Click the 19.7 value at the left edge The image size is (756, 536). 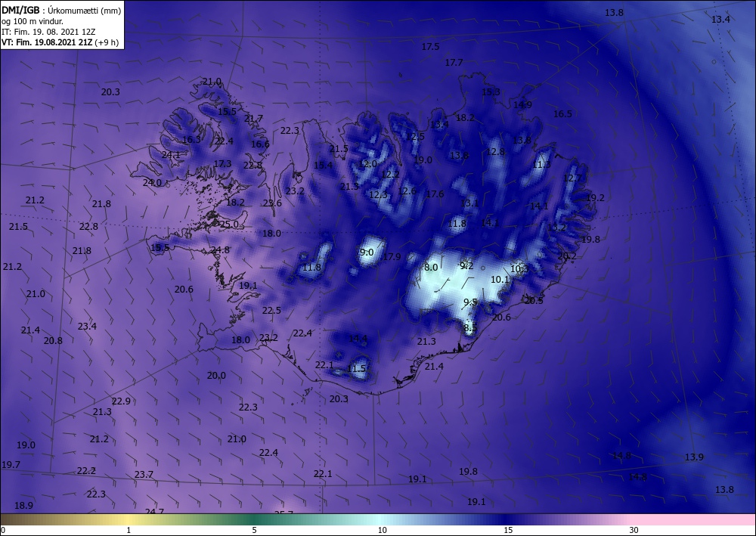pos(11,465)
